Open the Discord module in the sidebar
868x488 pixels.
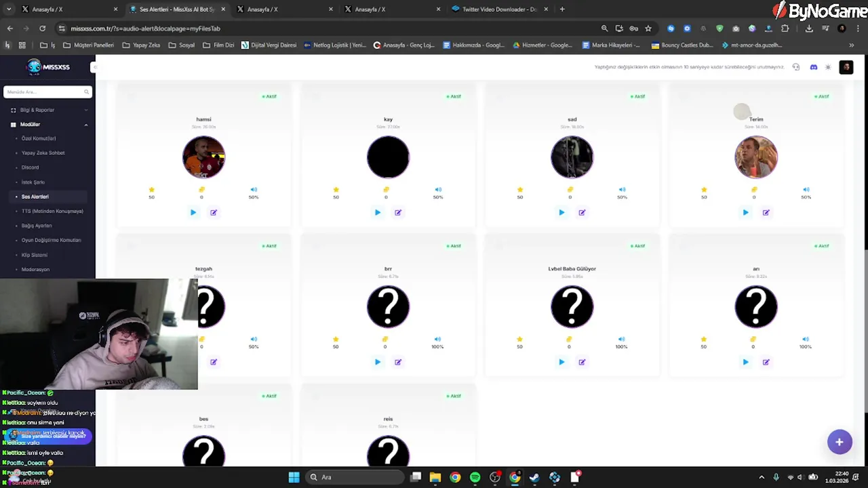pos(30,167)
